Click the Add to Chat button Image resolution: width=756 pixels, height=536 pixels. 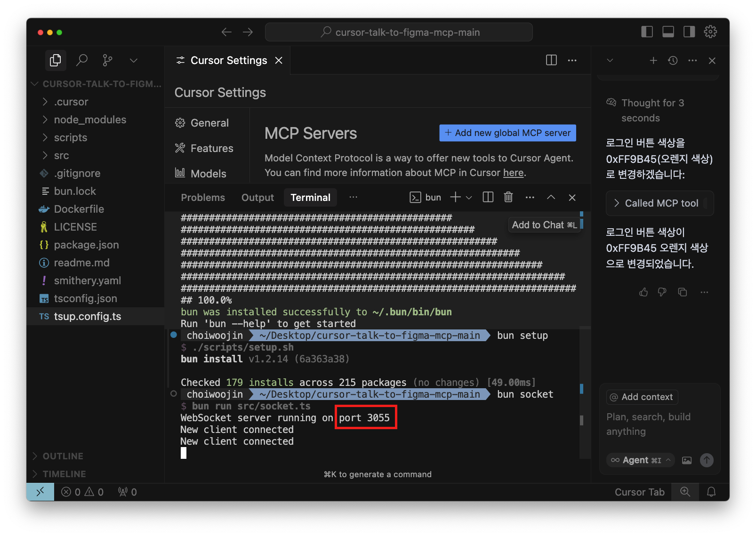544,225
